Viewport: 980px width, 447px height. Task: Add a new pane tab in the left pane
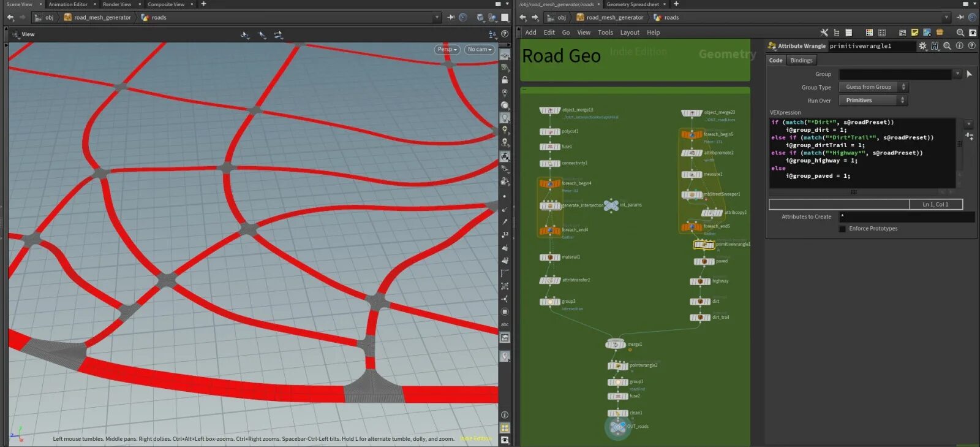click(x=203, y=4)
